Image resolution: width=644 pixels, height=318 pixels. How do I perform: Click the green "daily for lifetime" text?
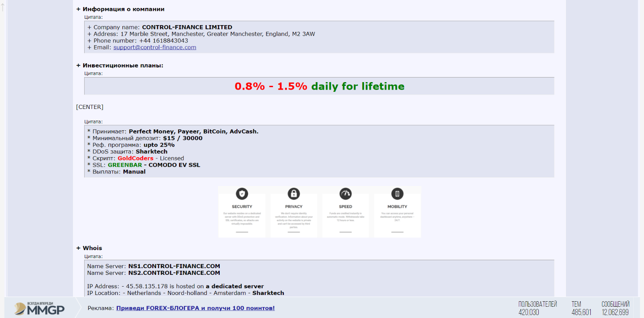click(358, 86)
